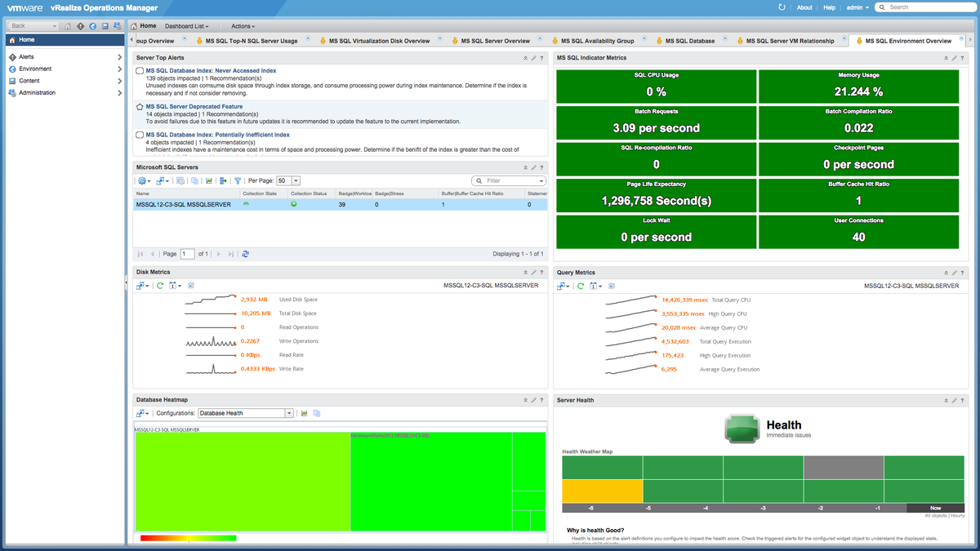Open MS SQL Server Deprecated Feature alert
Viewport: 980px width, 551px height.
[x=194, y=106]
